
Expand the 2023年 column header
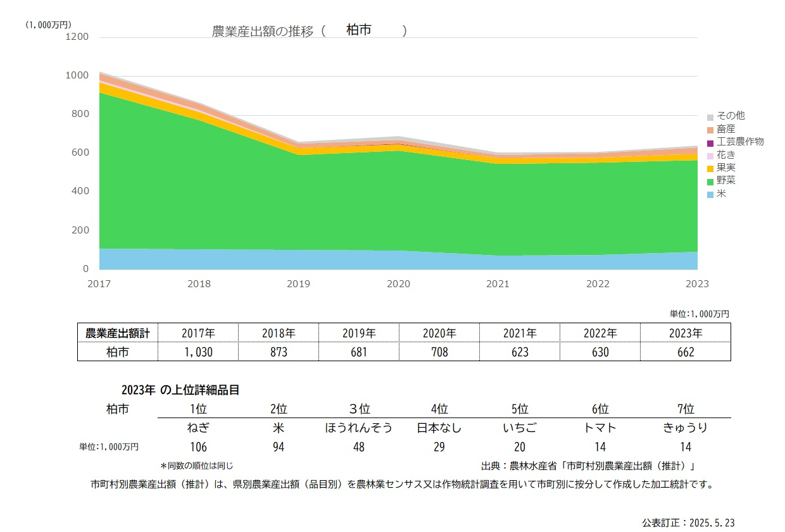point(686,332)
